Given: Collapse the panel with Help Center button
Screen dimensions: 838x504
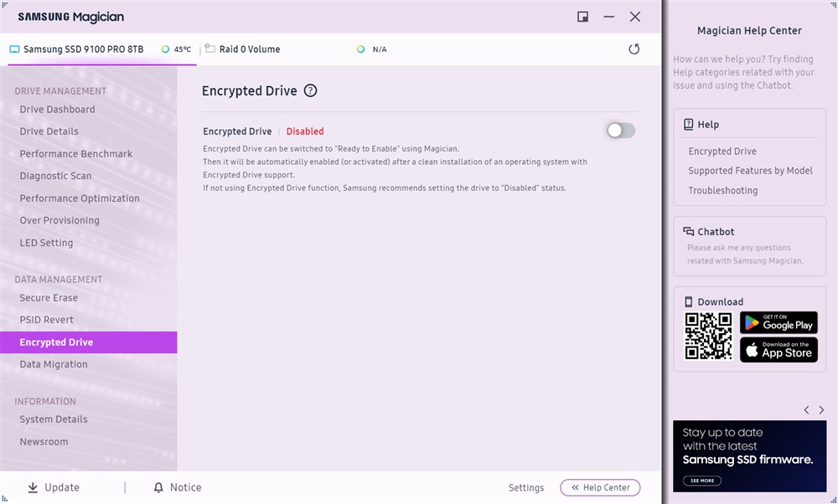Looking at the screenshot, I should [x=600, y=487].
